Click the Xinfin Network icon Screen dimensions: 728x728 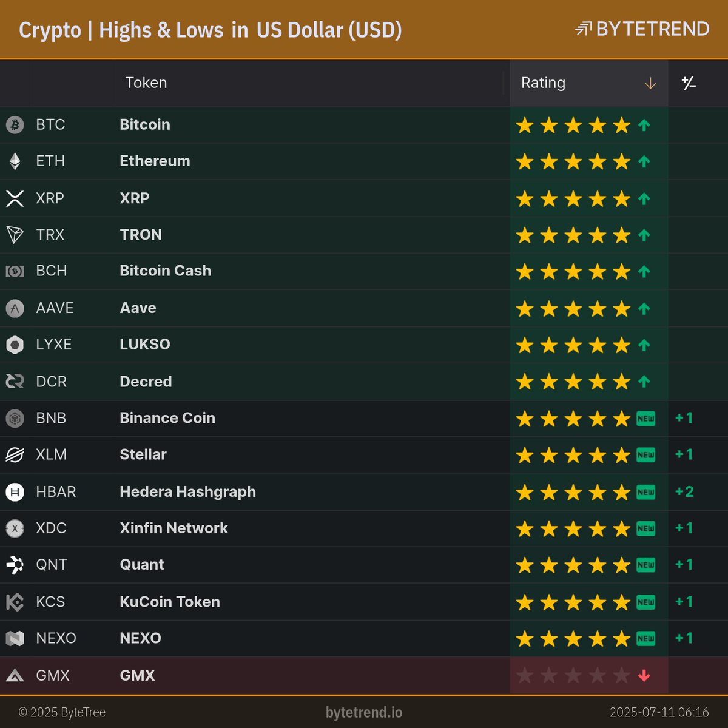pos(15,528)
